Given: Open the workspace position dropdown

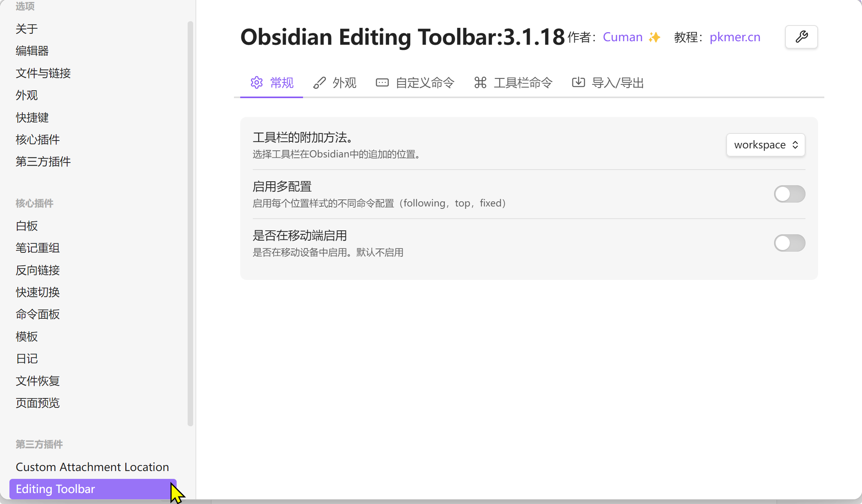Looking at the screenshot, I should [x=765, y=144].
